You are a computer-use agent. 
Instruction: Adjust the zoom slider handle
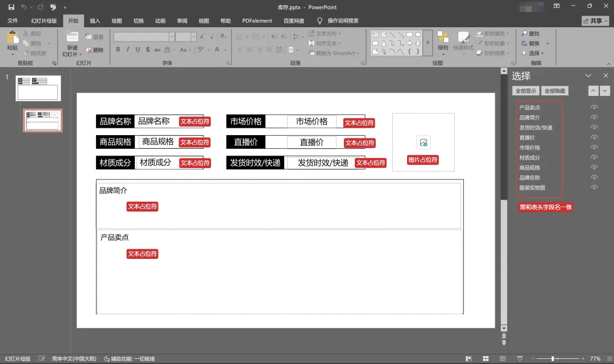553,358
